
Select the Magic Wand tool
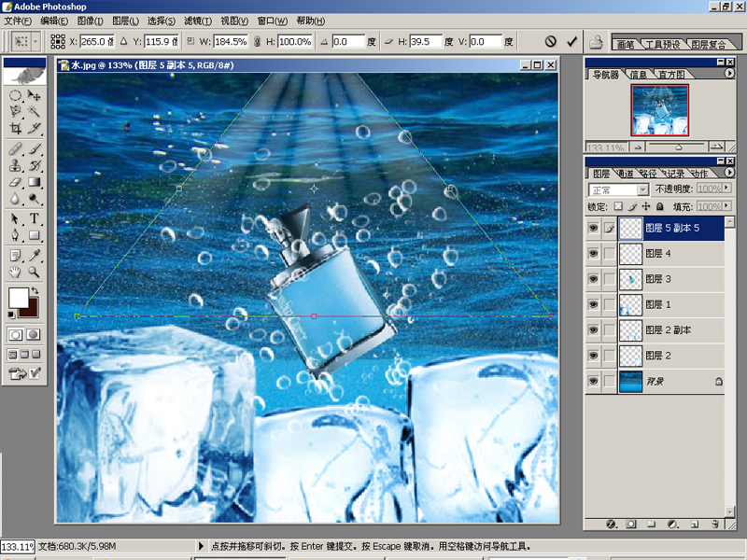(x=34, y=111)
